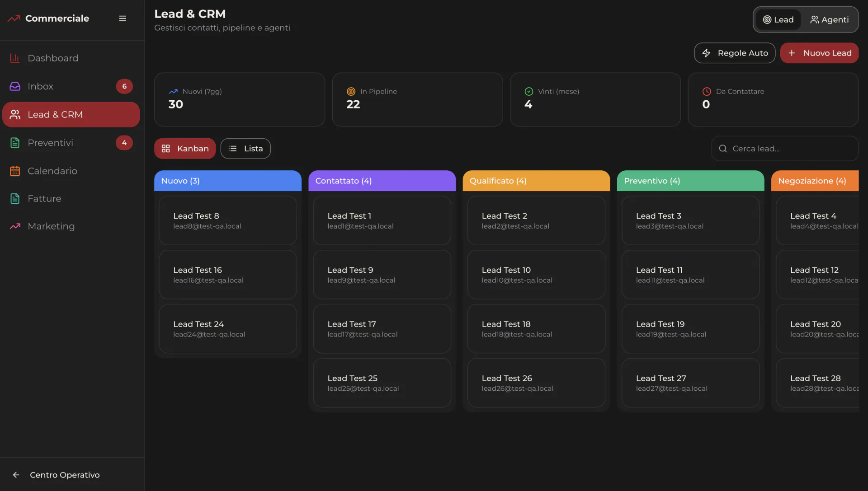Switch to Kanban view
The height and width of the screenshot is (491, 868).
point(185,149)
